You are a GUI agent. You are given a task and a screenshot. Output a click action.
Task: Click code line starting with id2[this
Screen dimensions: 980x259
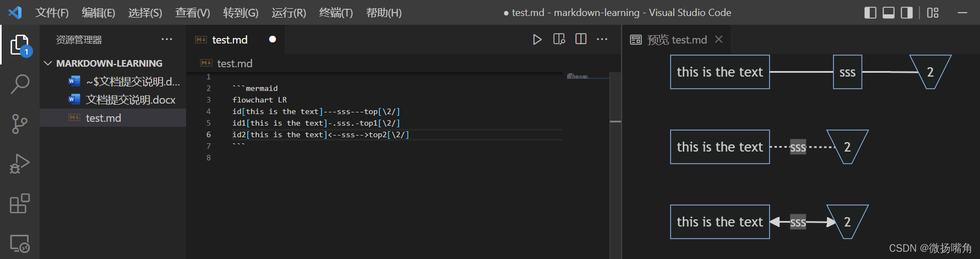(320, 134)
